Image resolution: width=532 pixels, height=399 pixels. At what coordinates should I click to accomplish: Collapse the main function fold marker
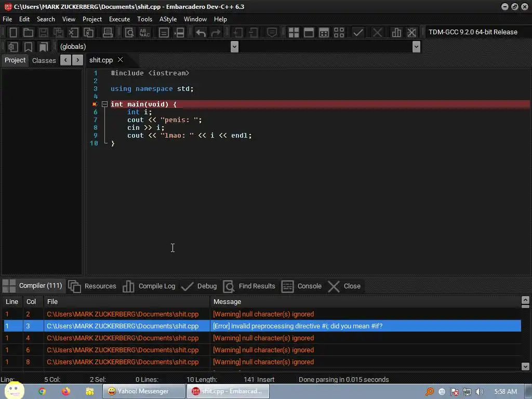pos(105,104)
